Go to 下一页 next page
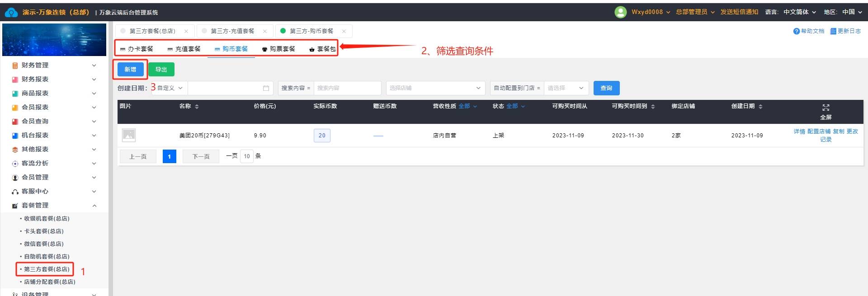 [x=201, y=156]
